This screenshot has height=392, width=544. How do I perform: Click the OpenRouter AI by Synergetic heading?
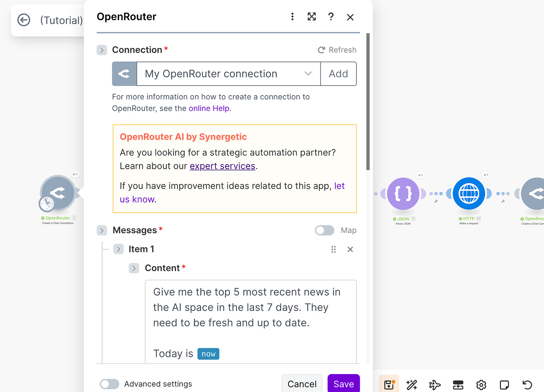(183, 137)
